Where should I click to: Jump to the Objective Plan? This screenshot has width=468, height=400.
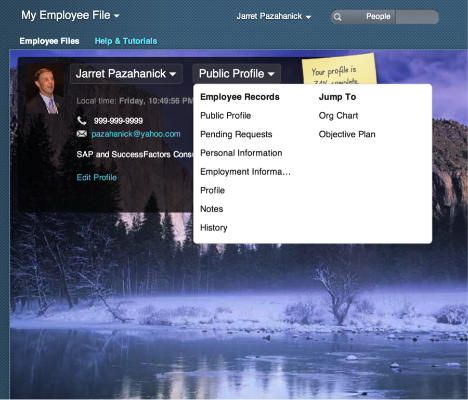pos(347,134)
